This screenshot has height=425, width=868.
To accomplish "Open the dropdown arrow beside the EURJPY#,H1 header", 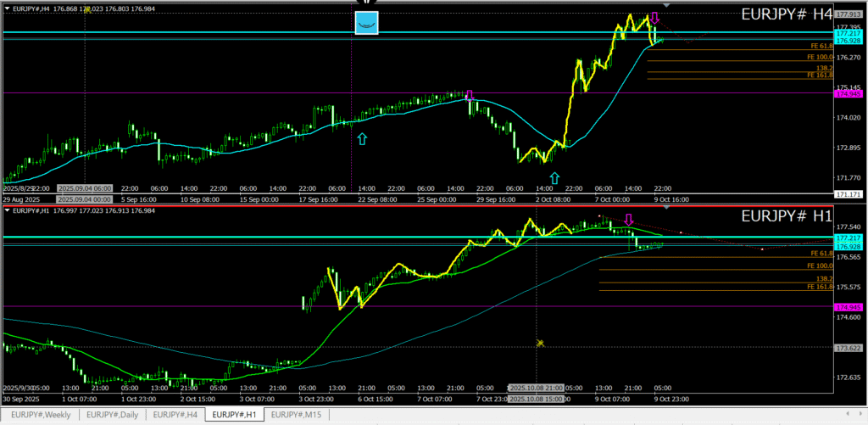I will (8, 210).
